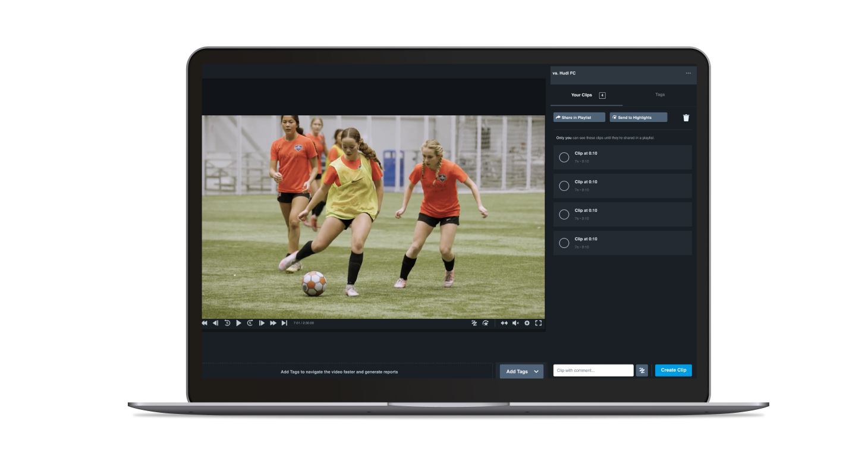Screen dimensions: 868x458
Task: Click the Create Clip button
Action: [x=673, y=370]
